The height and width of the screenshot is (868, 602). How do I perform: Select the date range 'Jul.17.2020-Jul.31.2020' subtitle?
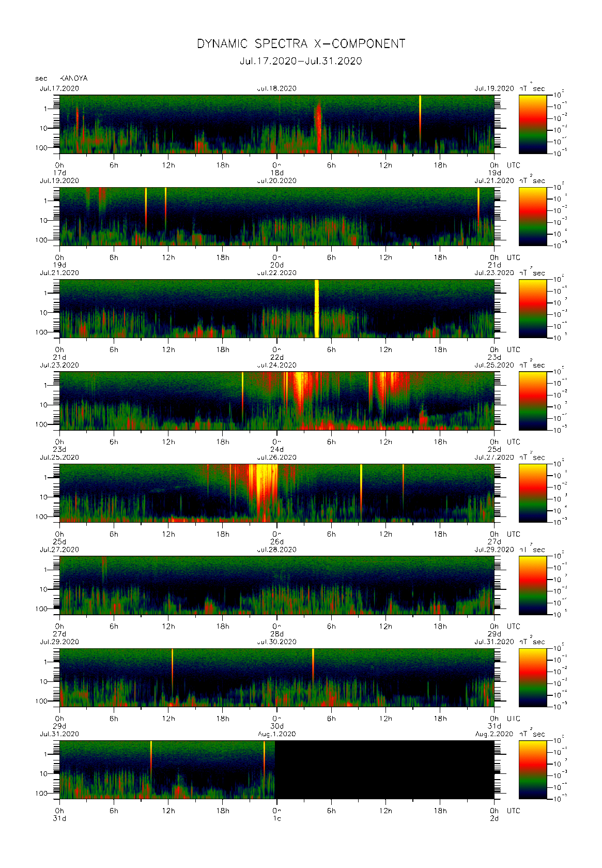tap(301, 61)
